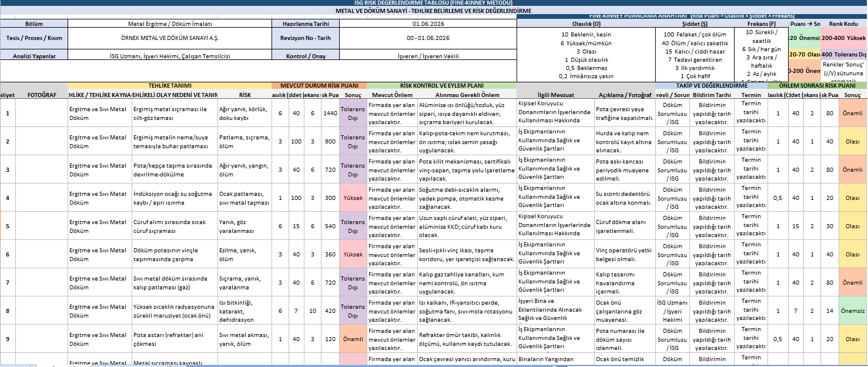Viewport: 868px width, 367px height.
Task: Click the 'Olasılık (O)' scoring key header
Action: click(x=586, y=24)
